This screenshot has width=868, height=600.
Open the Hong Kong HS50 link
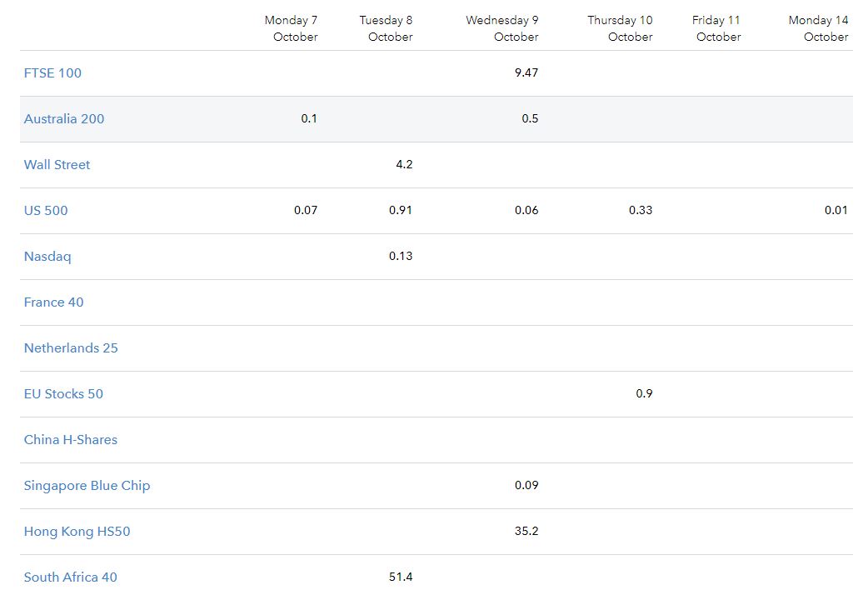(77, 532)
